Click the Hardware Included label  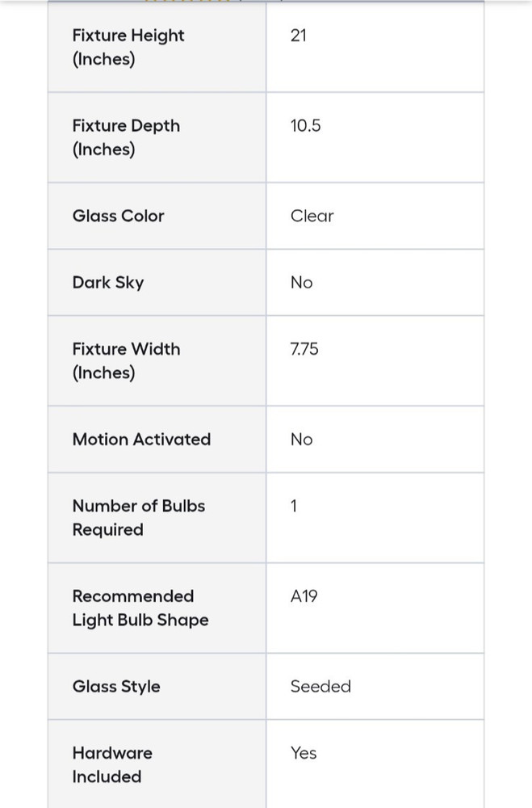pos(111,764)
